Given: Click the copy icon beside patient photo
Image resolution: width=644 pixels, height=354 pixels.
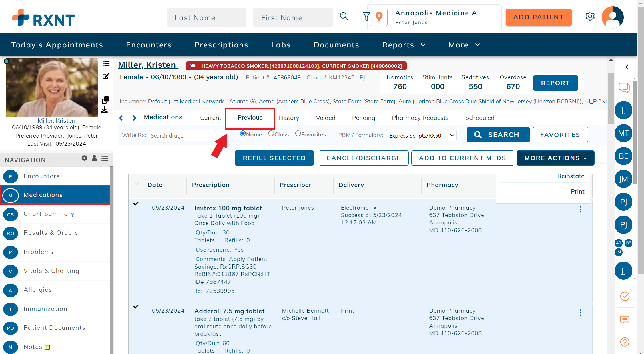Looking at the screenshot, I should point(105,100).
